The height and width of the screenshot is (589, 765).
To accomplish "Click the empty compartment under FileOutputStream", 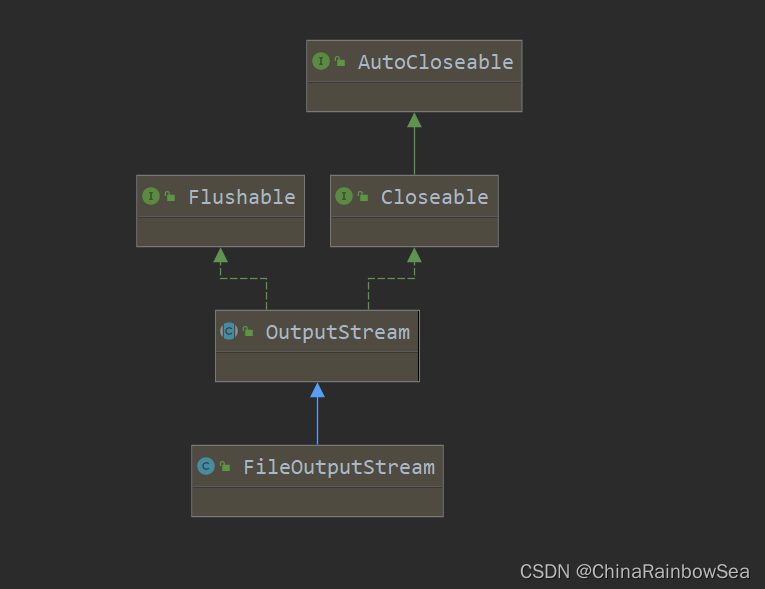I will (317, 501).
